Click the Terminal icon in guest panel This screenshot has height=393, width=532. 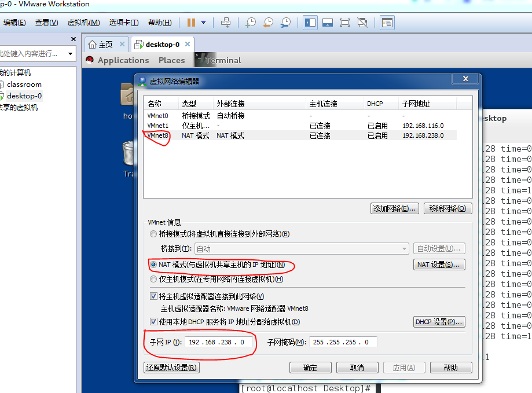pyautogui.click(x=206, y=60)
